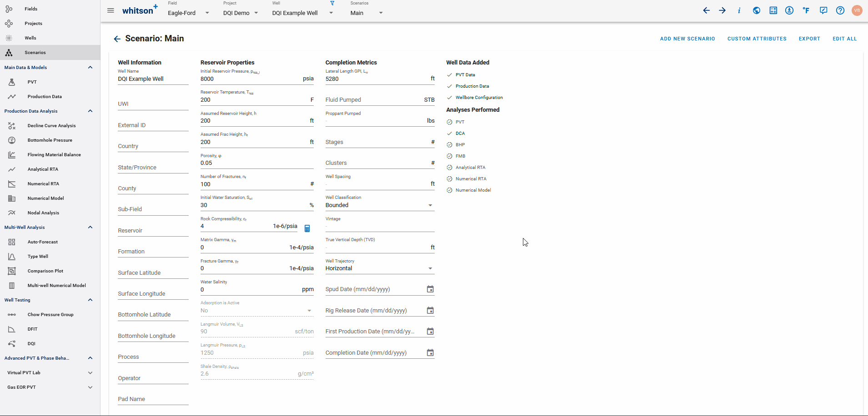Image resolution: width=868 pixels, height=416 pixels.
Task: Open Decline Curve Analysis in sidebar
Action: tap(51, 126)
